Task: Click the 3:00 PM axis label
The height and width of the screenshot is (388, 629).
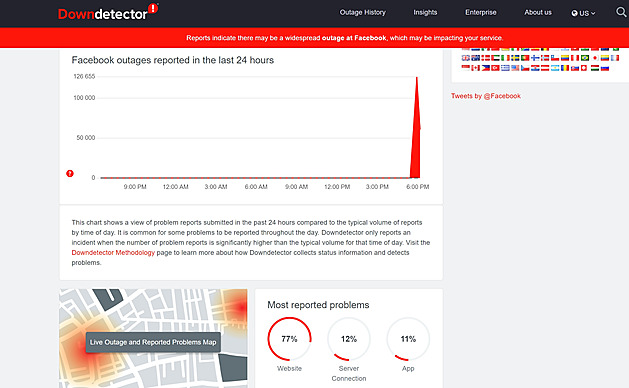Action: (377, 187)
